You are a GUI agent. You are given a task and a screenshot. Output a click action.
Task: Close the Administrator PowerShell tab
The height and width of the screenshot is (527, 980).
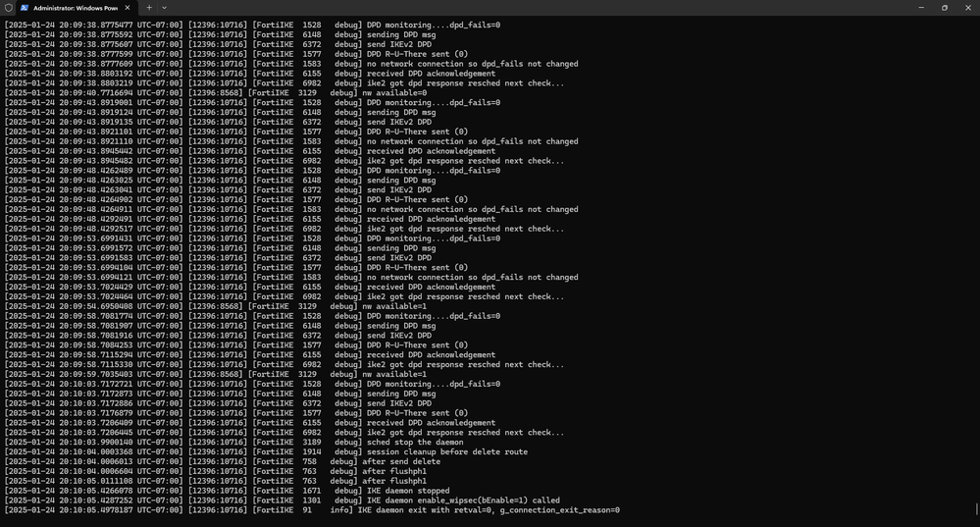(128, 7)
